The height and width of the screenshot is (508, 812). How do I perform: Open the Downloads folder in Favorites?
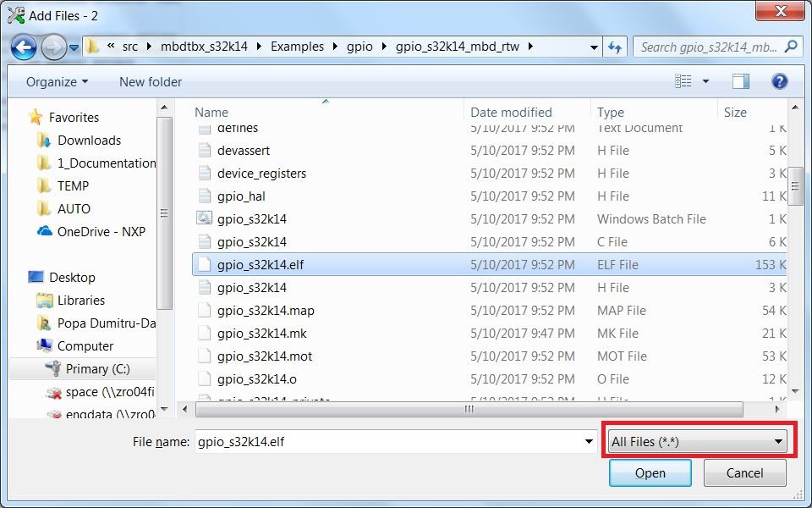pos(89,141)
